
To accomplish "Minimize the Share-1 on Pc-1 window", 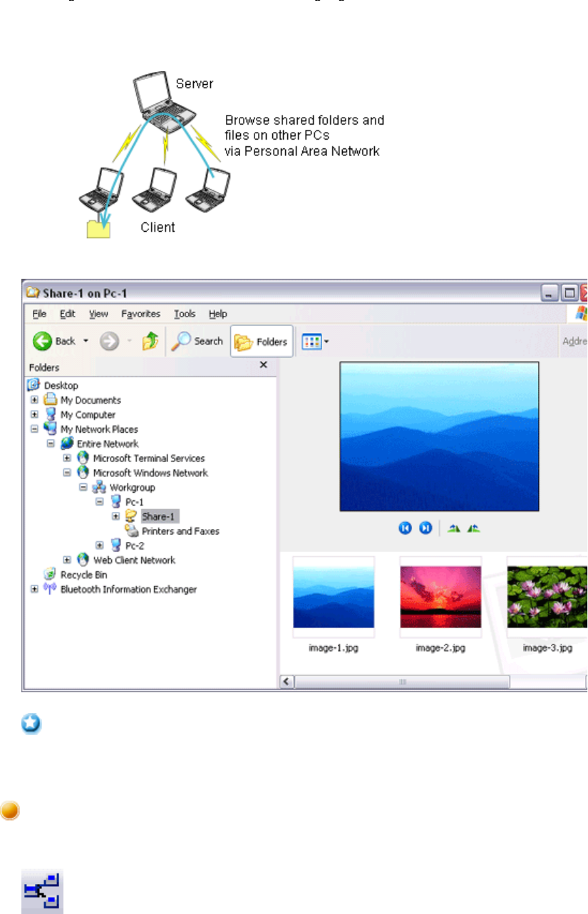I will tap(550, 292).
